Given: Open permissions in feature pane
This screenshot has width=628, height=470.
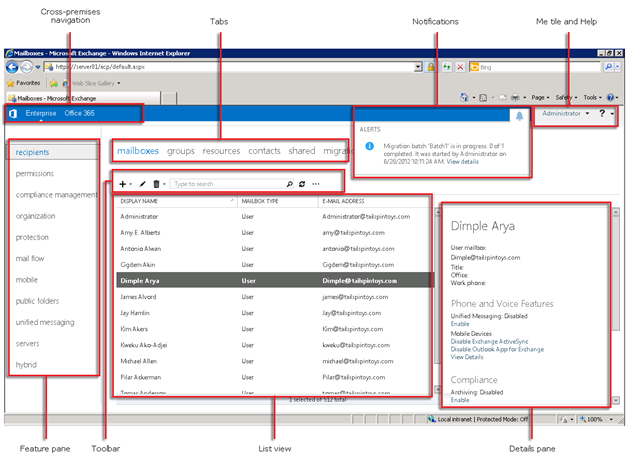Looking at the screenshot, I should 34,173.
